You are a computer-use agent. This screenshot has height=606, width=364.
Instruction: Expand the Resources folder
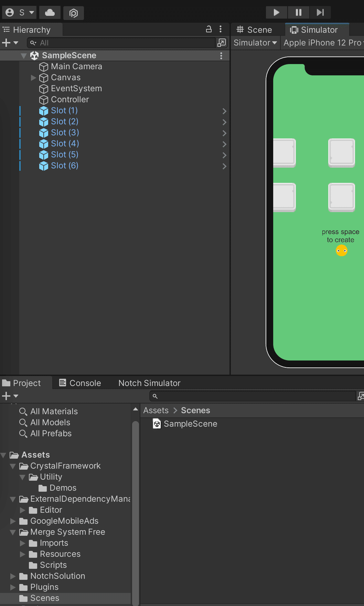coord(23,554)
